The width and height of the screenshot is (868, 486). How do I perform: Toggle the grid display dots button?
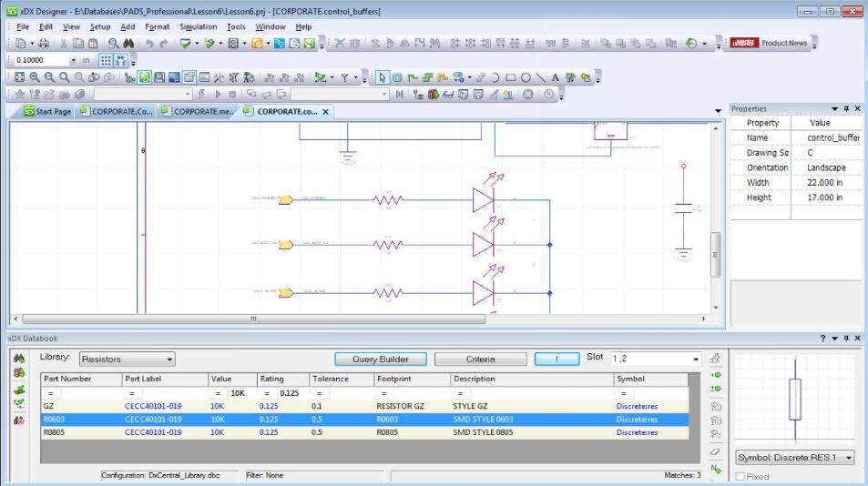pyautogui.click(x=106, y=60)
